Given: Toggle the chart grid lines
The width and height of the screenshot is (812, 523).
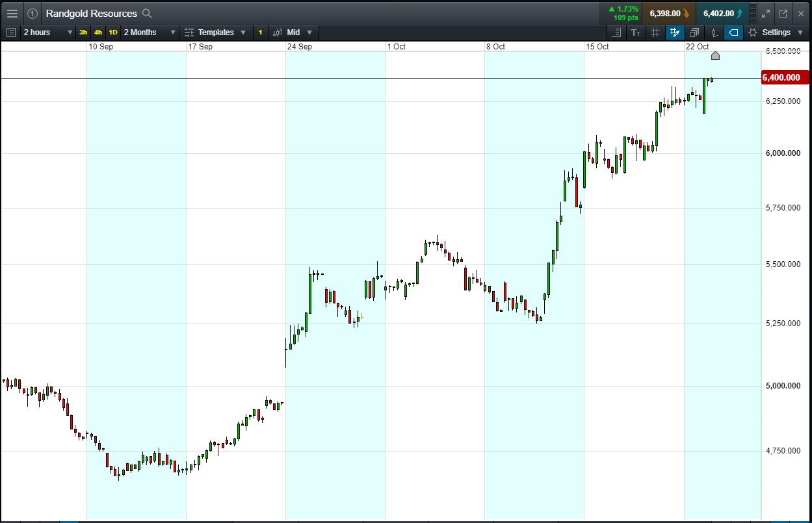Looking at the screenshot, I should pos(655,32).
